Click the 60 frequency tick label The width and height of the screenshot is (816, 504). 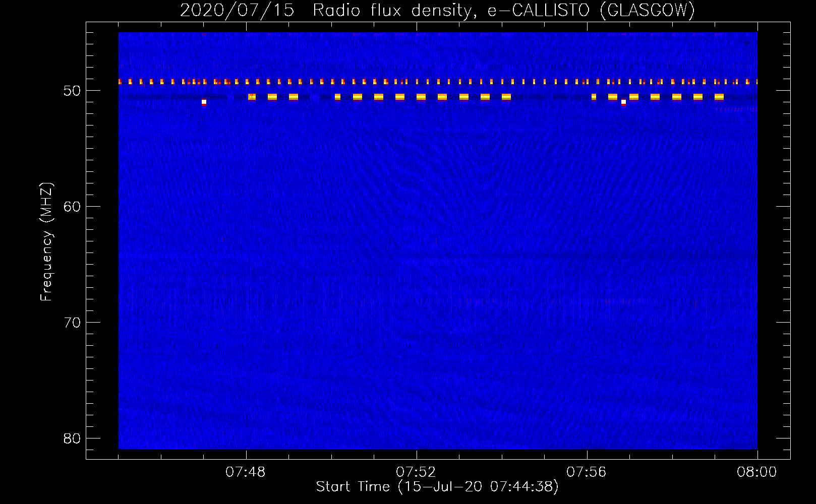(x=72, y=207)
